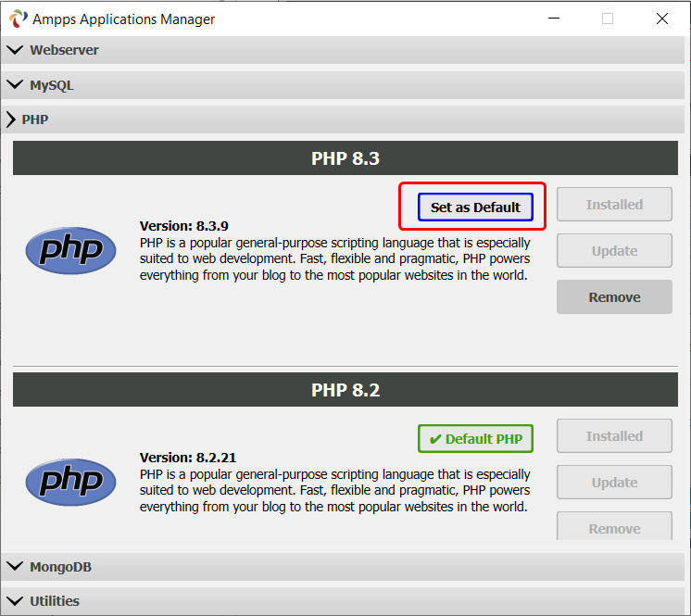The image size is (691, 616).
Task: Click Update button for PHP 8.3
Action: (614, 251)
